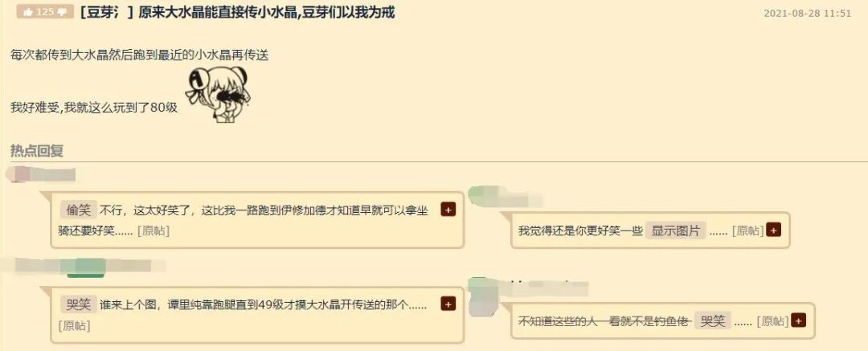The width and height of the screenshot is (868, 351).
Task: Click the 偷笑 emoticon tag
Action: point(79,210)
